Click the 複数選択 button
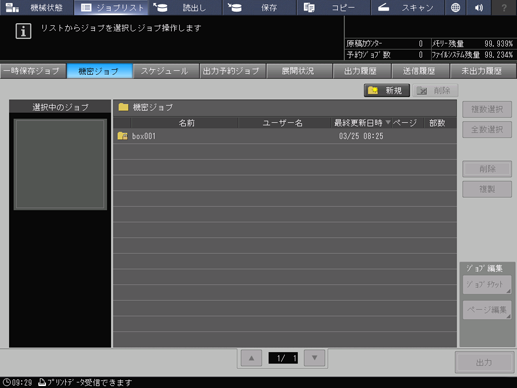Image resolution: width=517 pixels, height=388 pixels. pos(487,110)
